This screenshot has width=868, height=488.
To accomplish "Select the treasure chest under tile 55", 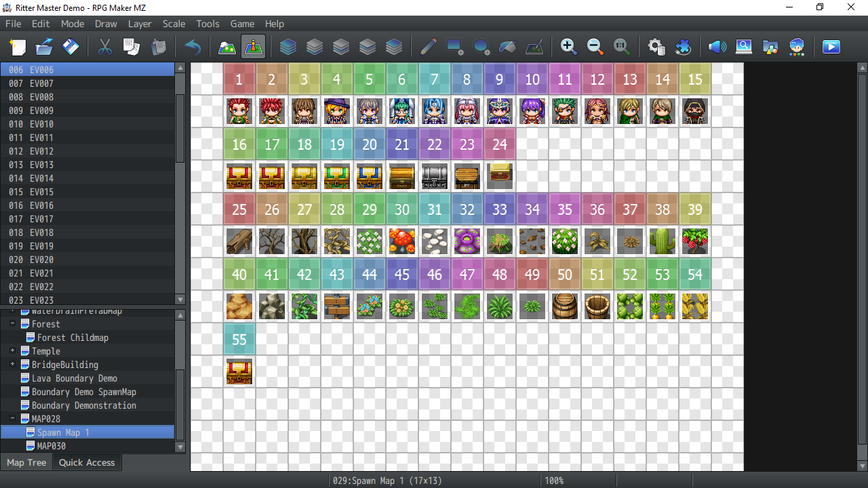I will [x=239, y=371].
